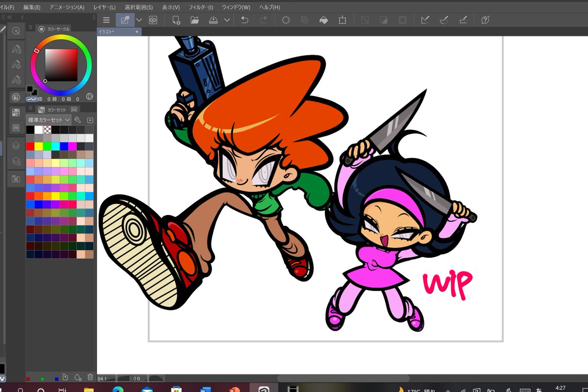The height and width of the screenshot is (392, 588).
Task: Click the カラーセット panel tab
Action: pos(52,110)
